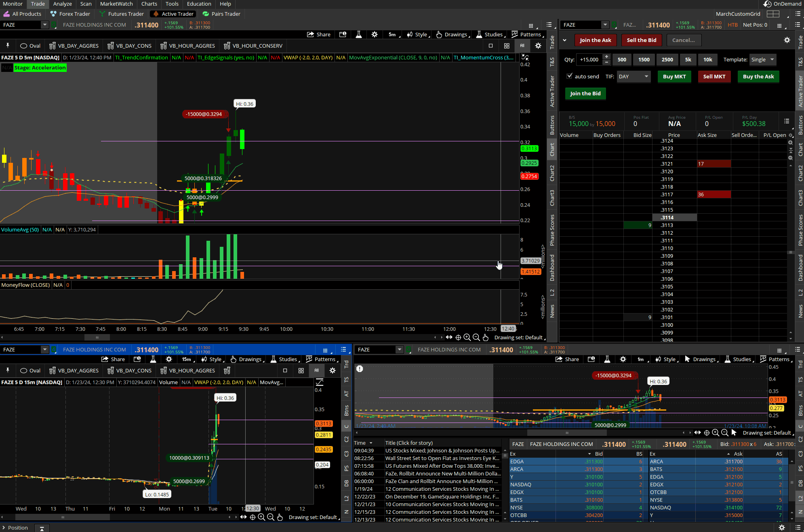Zoom in on the main chart time axis
The width and height of the screenshot is (804, 532).
[467, 337]
